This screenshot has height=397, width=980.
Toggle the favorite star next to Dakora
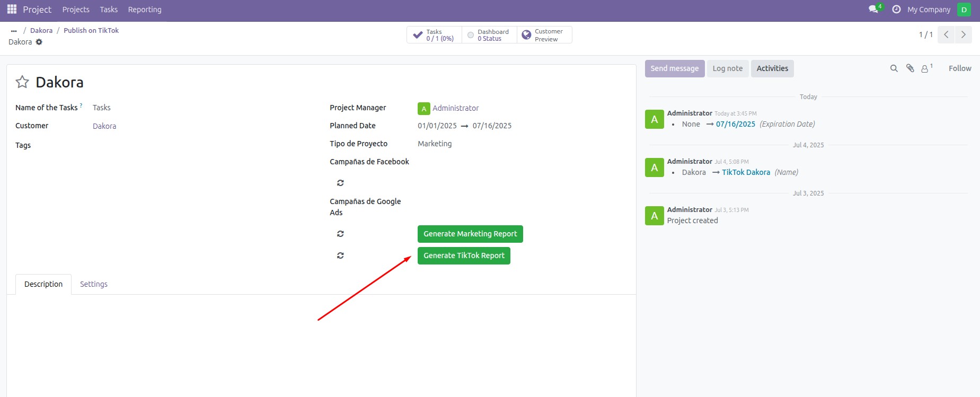point(22,82)
